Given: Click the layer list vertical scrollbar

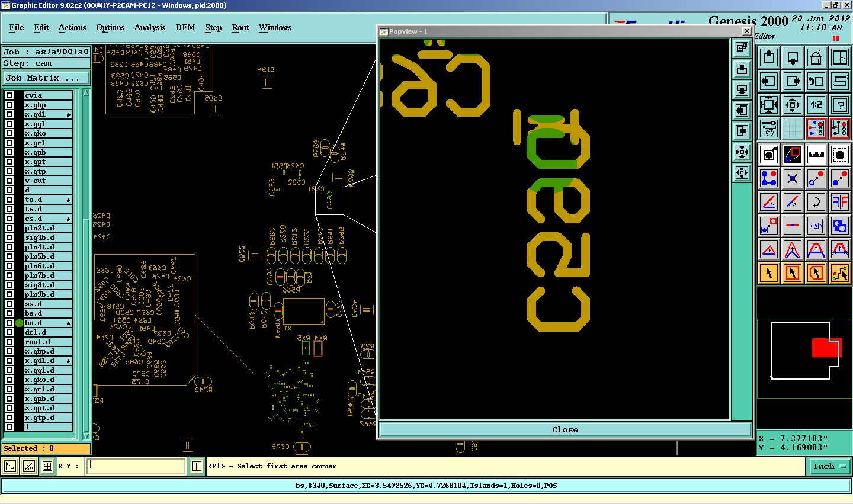Looking at the screenshot, I should [x=85, y=264].
